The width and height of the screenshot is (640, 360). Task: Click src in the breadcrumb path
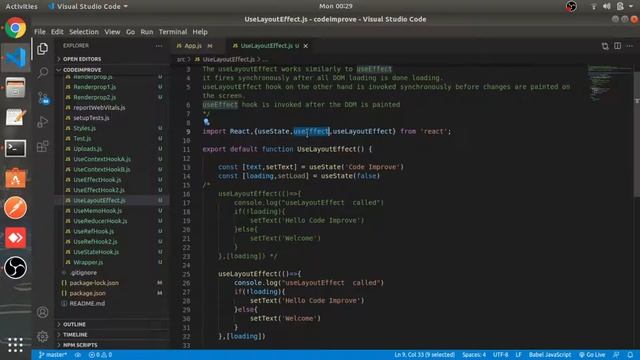pyautogui.click(x=180, y=60)
